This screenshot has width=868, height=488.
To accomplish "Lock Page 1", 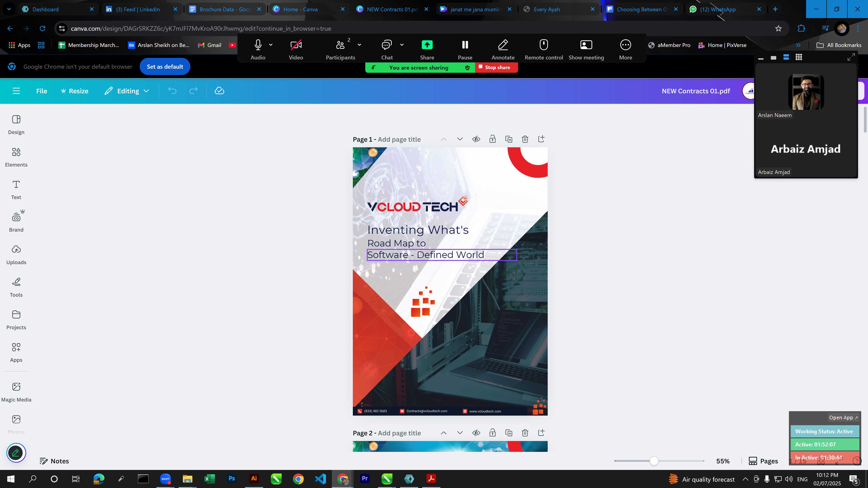I will tap(492, 139).
